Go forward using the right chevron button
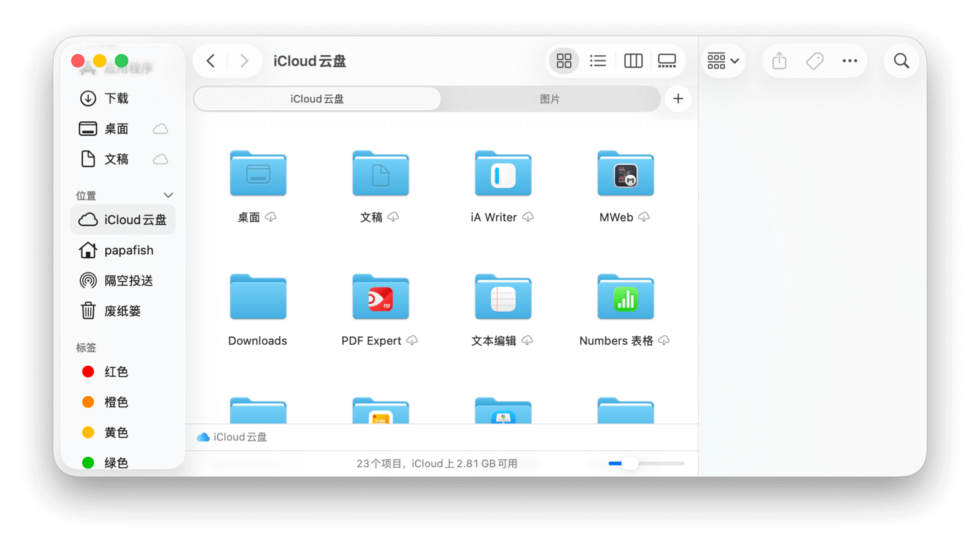 click(244, 61)
